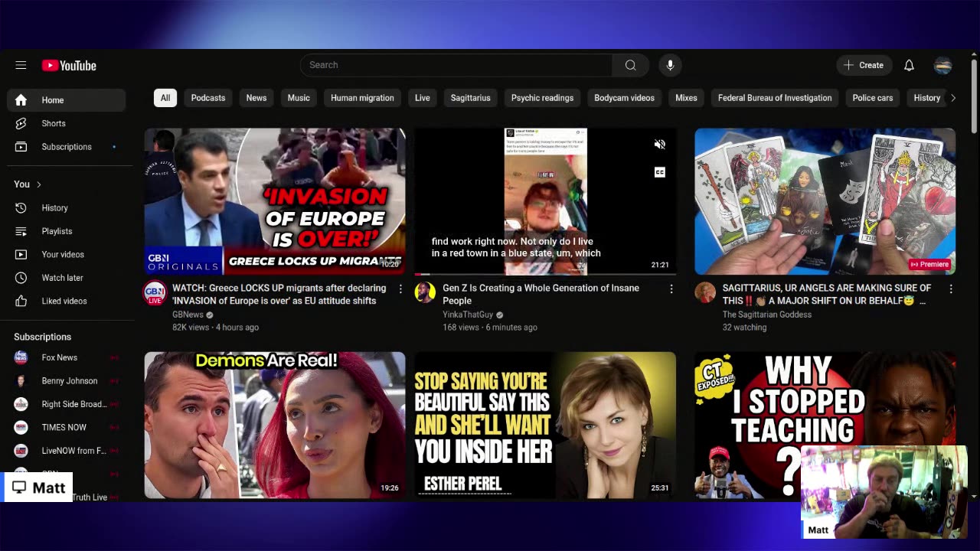
Task: Select the History filter chip
Action: point(926,98)
